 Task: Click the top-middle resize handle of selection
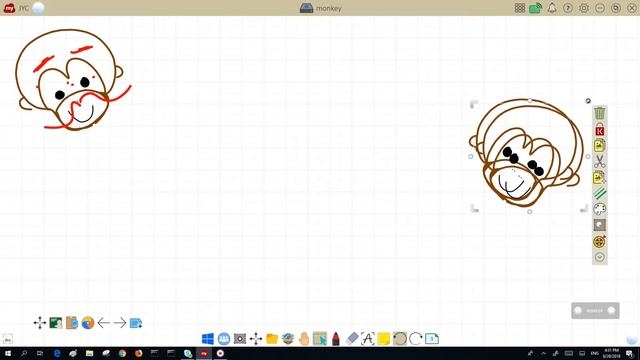point(530,101)
